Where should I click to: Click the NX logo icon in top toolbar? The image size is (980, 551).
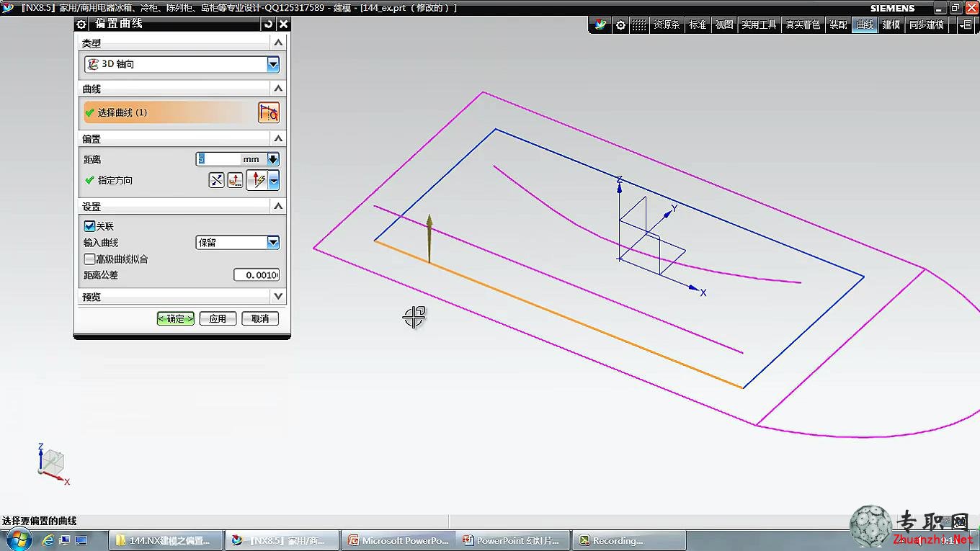(x=600, y=24)
